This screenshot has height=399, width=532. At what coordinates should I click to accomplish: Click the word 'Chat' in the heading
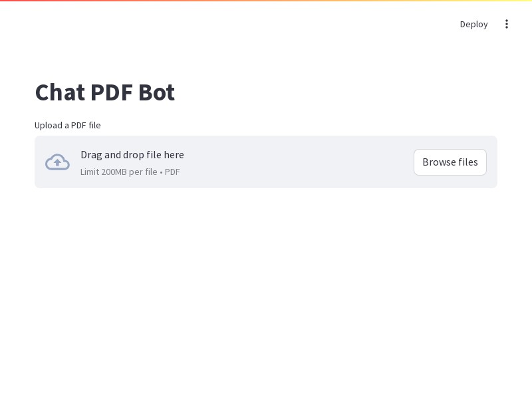click(x=60, y=92)
